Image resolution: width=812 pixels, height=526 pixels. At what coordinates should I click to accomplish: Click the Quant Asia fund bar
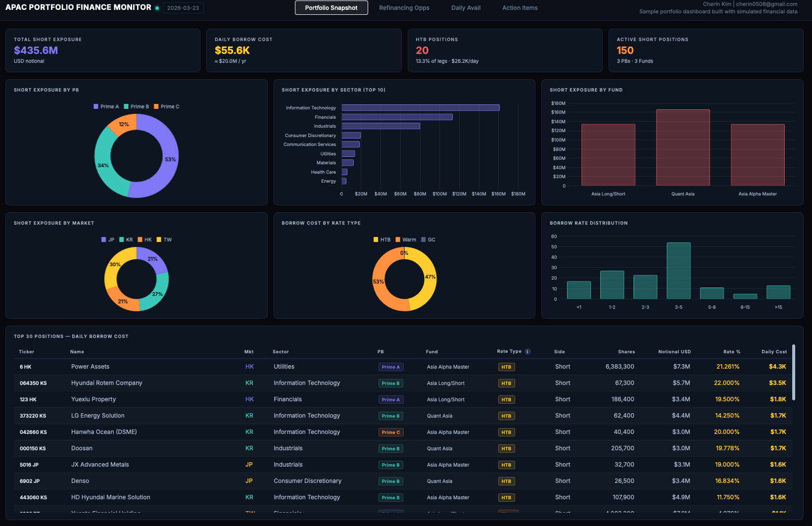(683, 147)
